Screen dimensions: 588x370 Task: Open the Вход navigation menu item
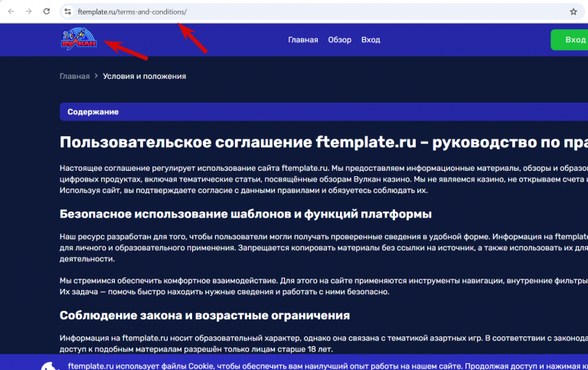point(371,40)
